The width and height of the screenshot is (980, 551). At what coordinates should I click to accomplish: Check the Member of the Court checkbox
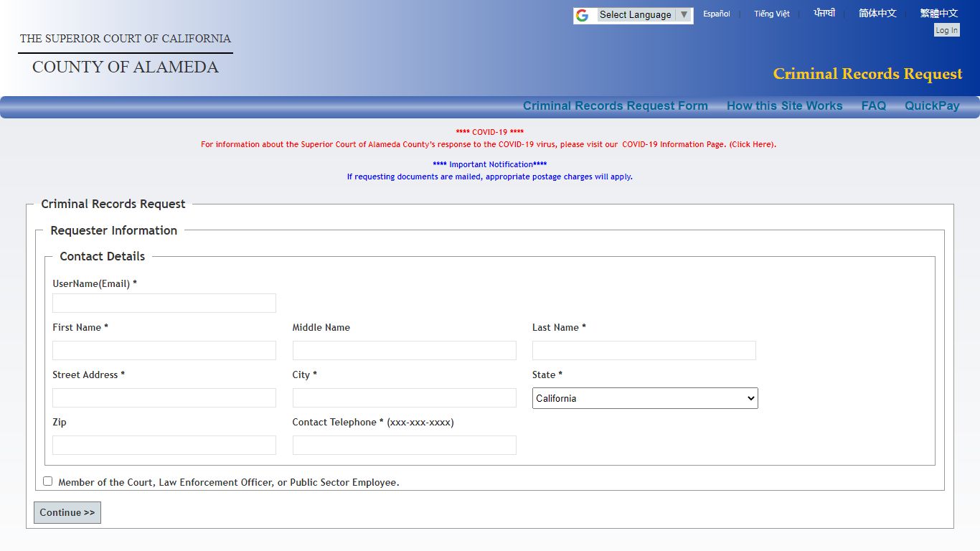(48, 481)
